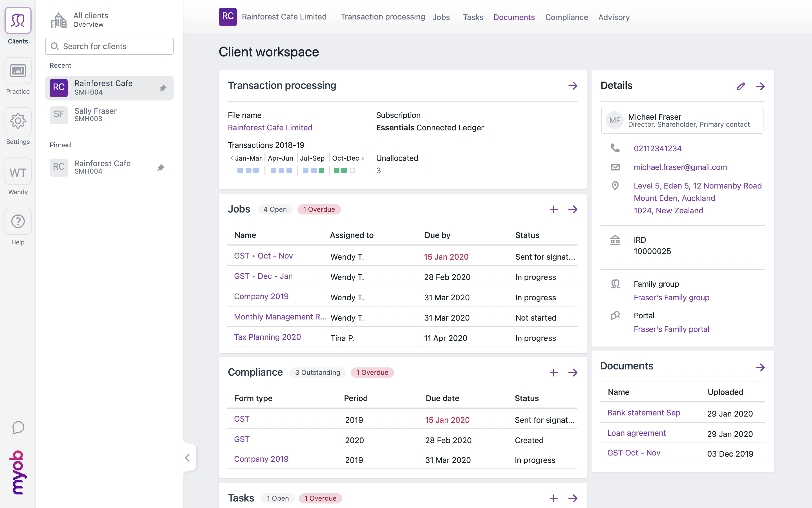The height and width of the screenshot is (508, 812).
Task: Switch to Compliance tab
Action: pyautogui.click(x=566, y=17)
